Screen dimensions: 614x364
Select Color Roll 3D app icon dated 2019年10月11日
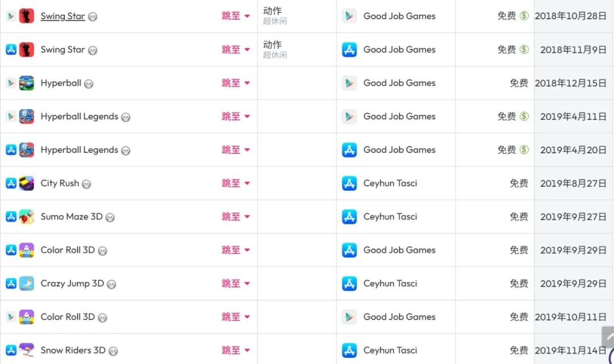(27, 317)
